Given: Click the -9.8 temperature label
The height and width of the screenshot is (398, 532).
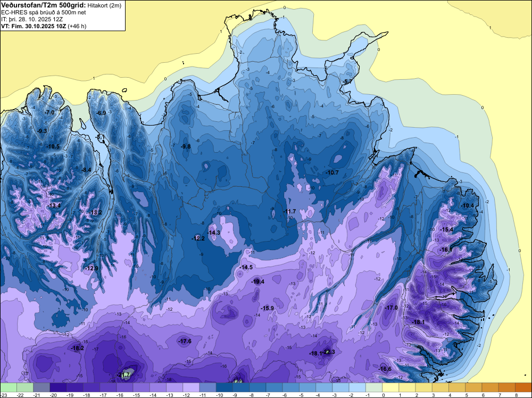Looking at the screenshot, I should point(186,146).
